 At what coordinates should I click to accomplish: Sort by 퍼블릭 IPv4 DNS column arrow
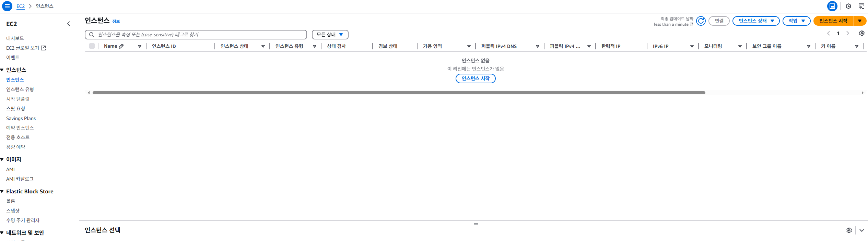[538, 46]
